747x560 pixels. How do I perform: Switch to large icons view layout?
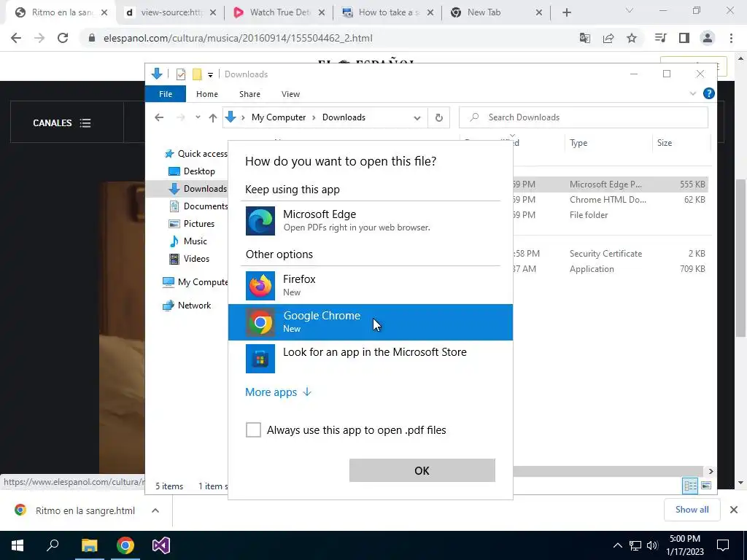706,485
